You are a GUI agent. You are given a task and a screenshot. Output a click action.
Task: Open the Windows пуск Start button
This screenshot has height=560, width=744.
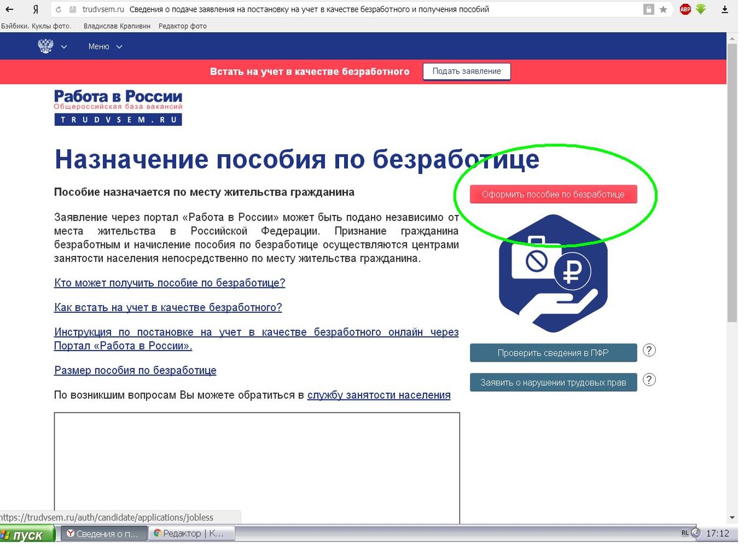26,535
